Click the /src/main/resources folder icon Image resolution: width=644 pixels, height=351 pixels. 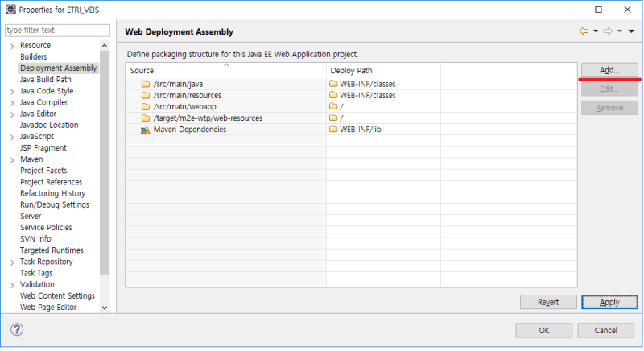tap(146, 96)
